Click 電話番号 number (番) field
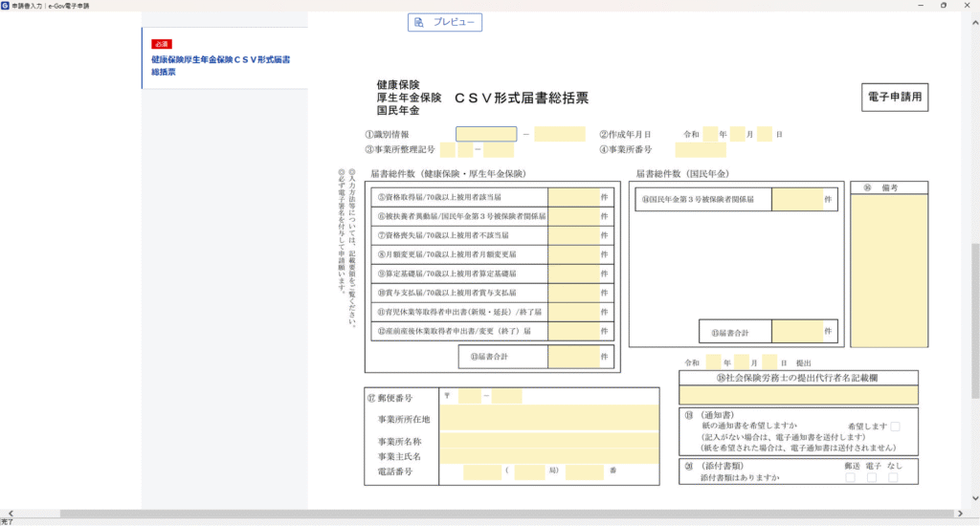The width and height of the screenshot is (980, 526). [585, 471]
